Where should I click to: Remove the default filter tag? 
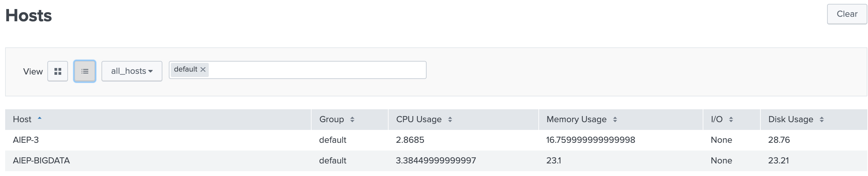pyautogui.click(x=203, y=69)
